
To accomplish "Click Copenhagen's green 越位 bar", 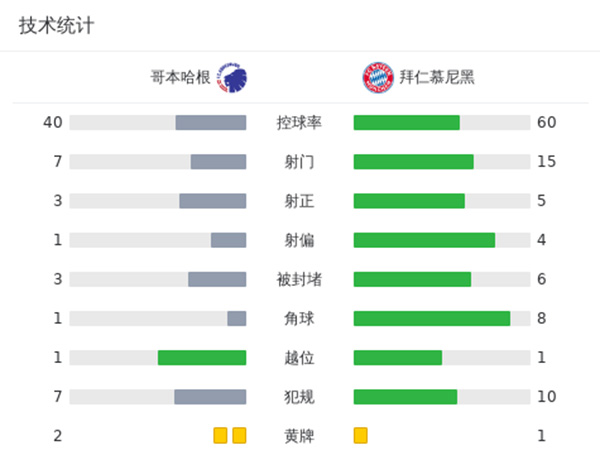I will click(x=202, y=357).
